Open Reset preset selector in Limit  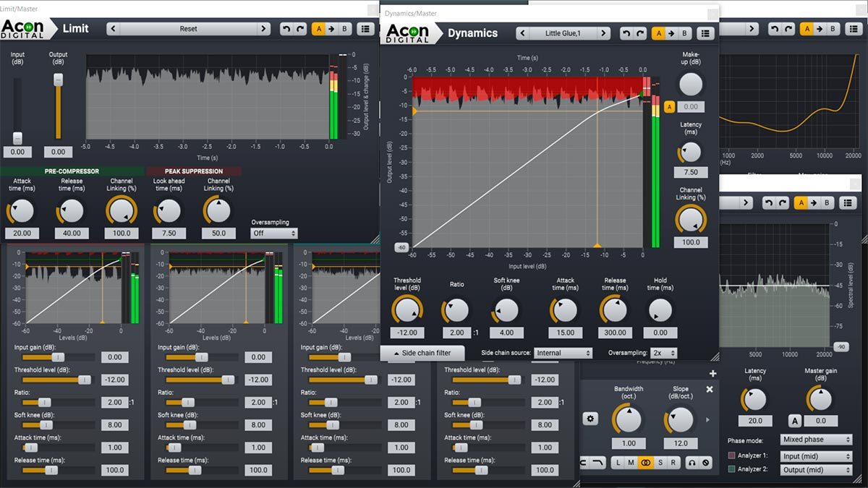coord(188,29)
